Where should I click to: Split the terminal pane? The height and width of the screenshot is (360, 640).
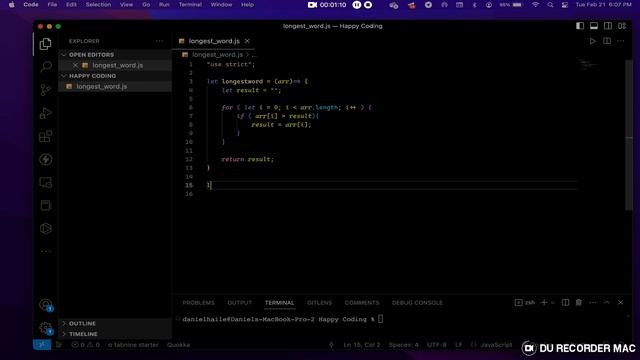(x=565, y=302)
